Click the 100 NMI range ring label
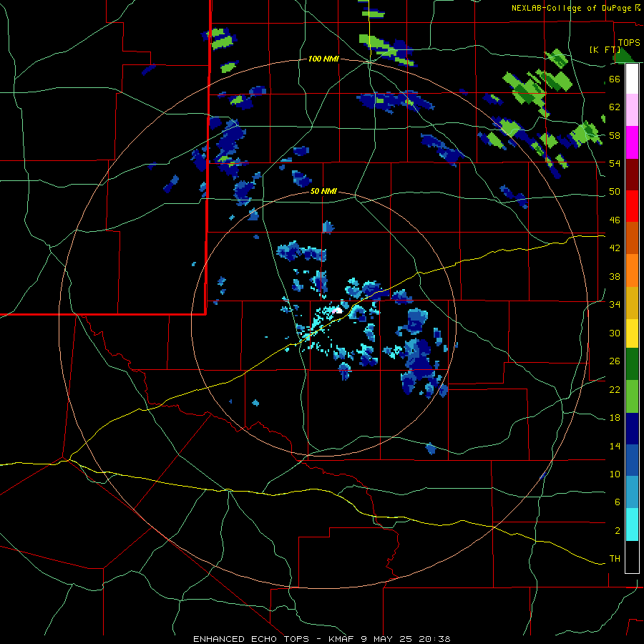The image size is (644, 644). 323,59
